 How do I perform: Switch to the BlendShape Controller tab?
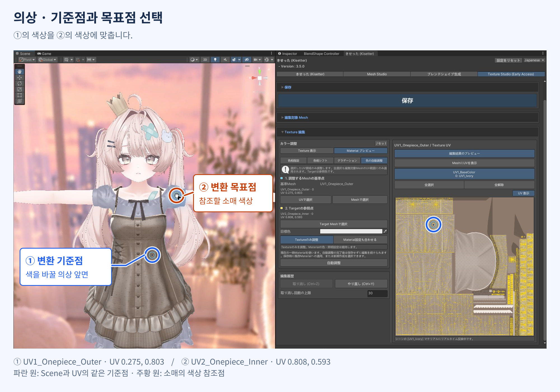[321, 54]
